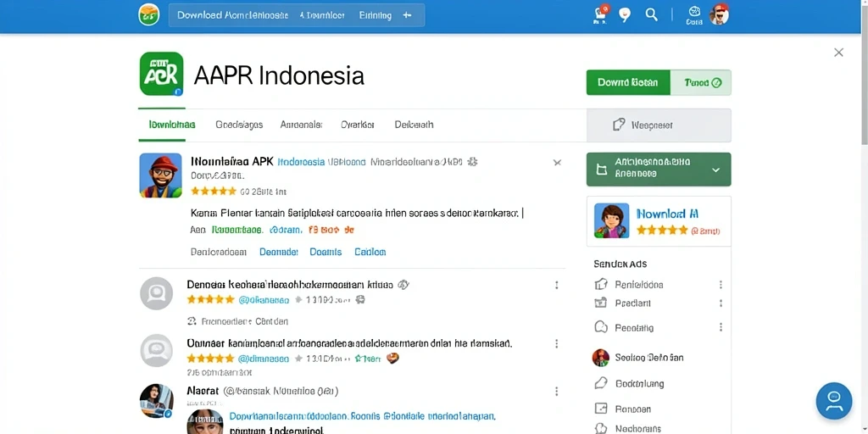Click the Naorat profile photo
Image resolution: width=868 pixels, height=434 pixels.
(x=156, y=400)
